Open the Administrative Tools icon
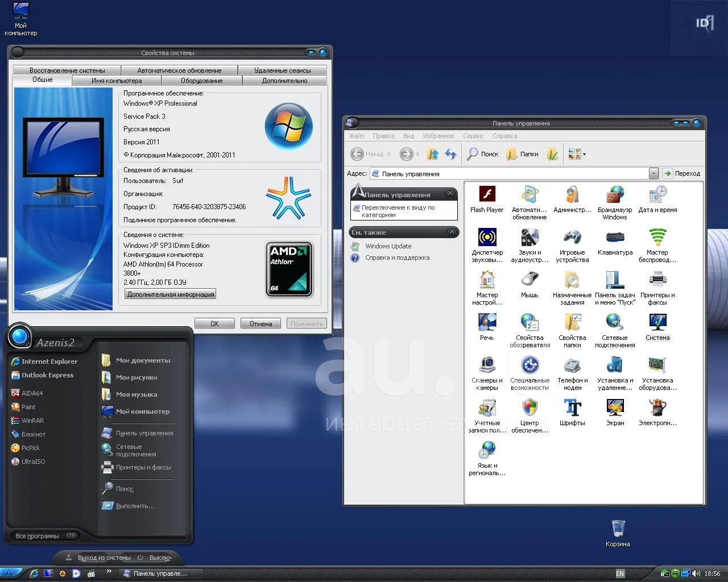This screenshot has height=582, width=728. coord(572,198)
